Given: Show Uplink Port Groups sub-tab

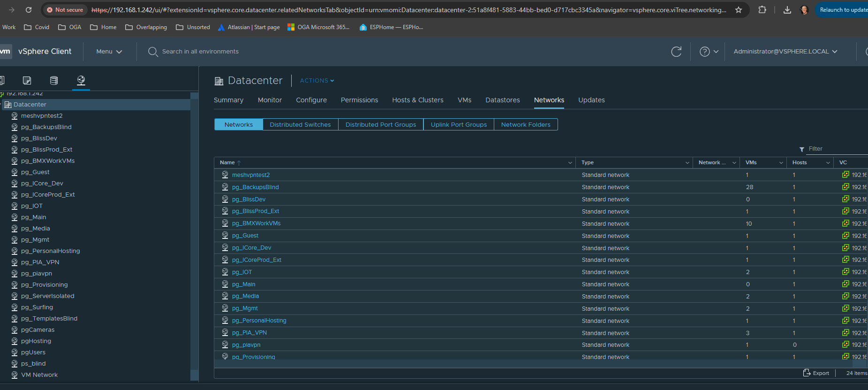Looking at the screenshot, I should [459, 124].
